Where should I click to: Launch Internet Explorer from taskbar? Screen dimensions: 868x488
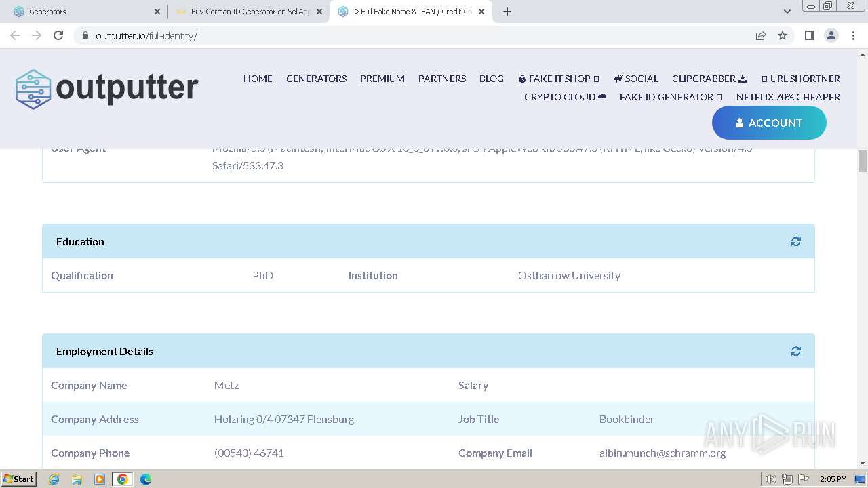click(x=54, y=479)
